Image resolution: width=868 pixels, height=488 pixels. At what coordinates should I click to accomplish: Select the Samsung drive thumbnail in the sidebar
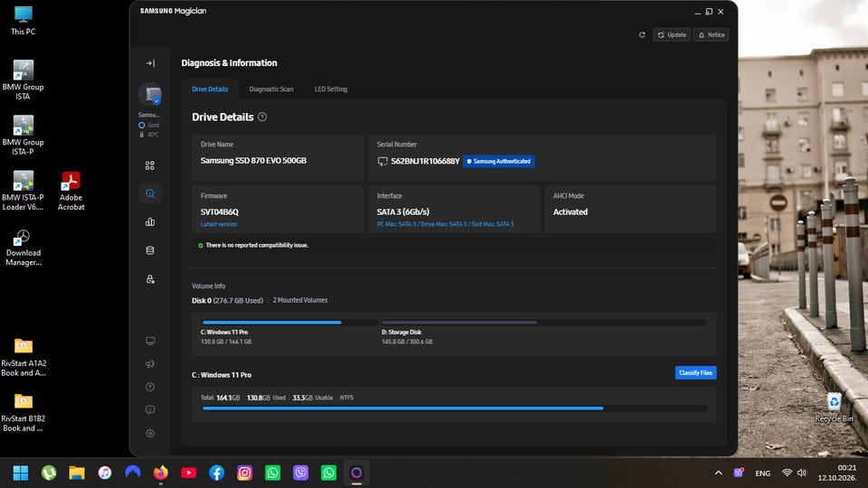click(150, 95)
